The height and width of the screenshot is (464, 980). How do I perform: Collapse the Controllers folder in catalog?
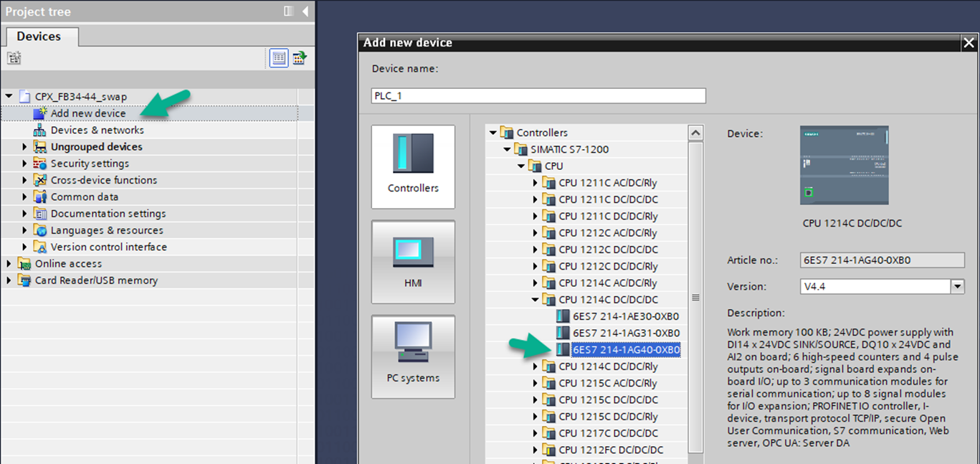pos(493,133)
